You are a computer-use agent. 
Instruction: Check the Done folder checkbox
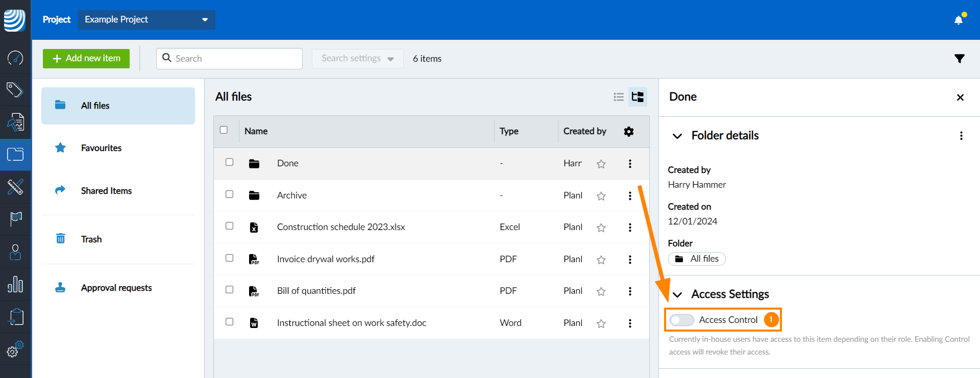point(230,162)
